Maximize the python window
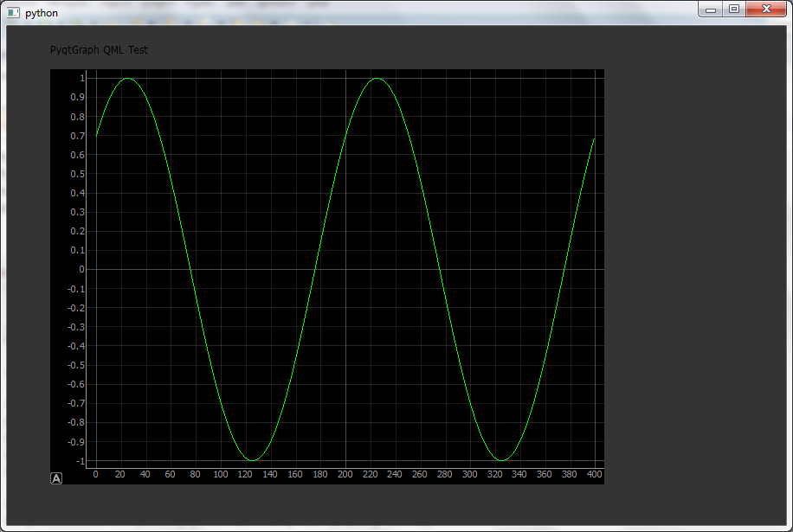The image size is (793, 532). click(x=734, y=10)
